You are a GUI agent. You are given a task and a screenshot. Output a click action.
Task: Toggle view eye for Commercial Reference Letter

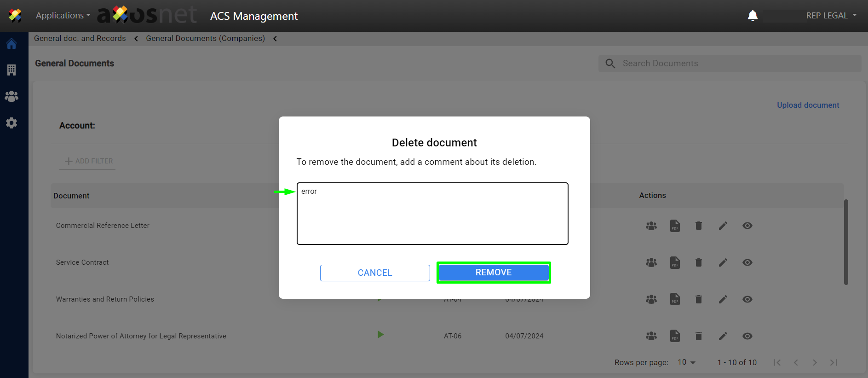(x=747, y=226)
